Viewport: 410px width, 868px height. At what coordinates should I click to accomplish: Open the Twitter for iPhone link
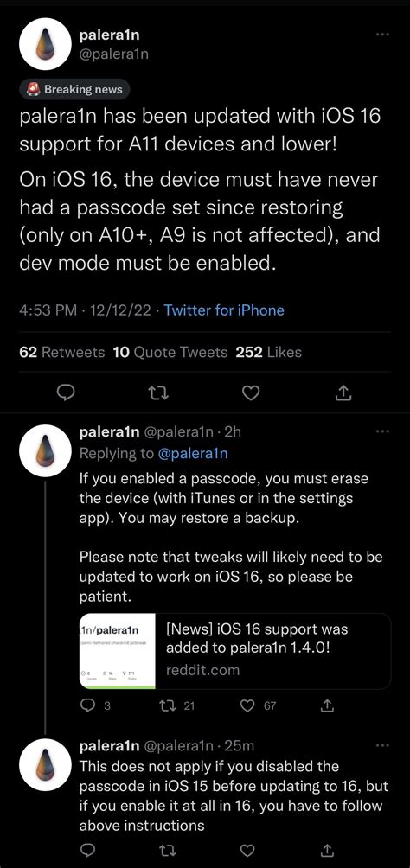(x=224, y=310)
